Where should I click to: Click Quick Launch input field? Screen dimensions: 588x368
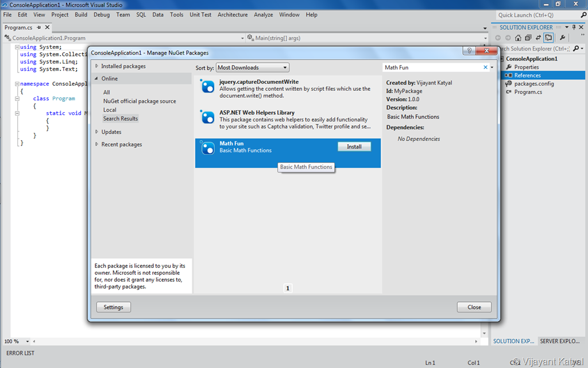coord(537,15)
